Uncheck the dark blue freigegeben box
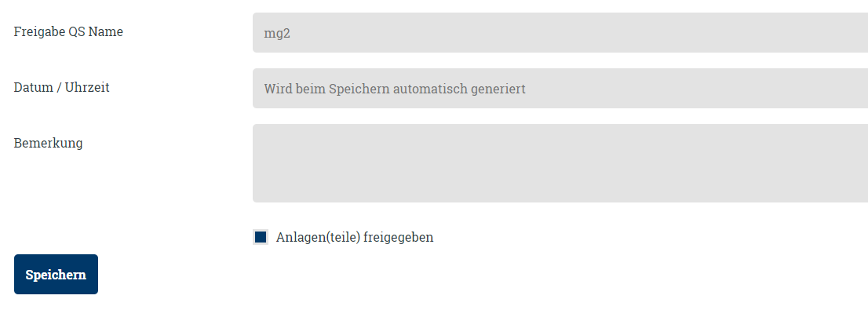The image size is (868, 310). 261,238
